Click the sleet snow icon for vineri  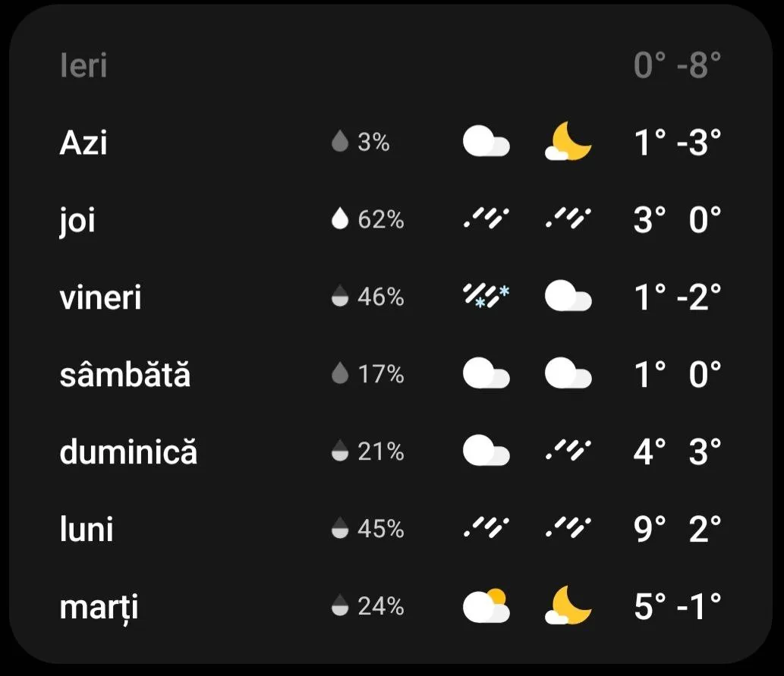(486, 297)
